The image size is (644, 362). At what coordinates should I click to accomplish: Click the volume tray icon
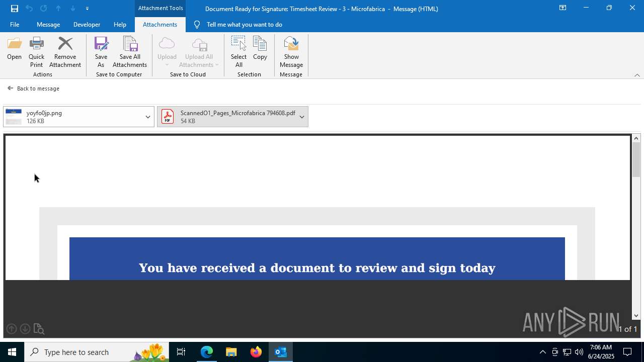pos(579,352)
